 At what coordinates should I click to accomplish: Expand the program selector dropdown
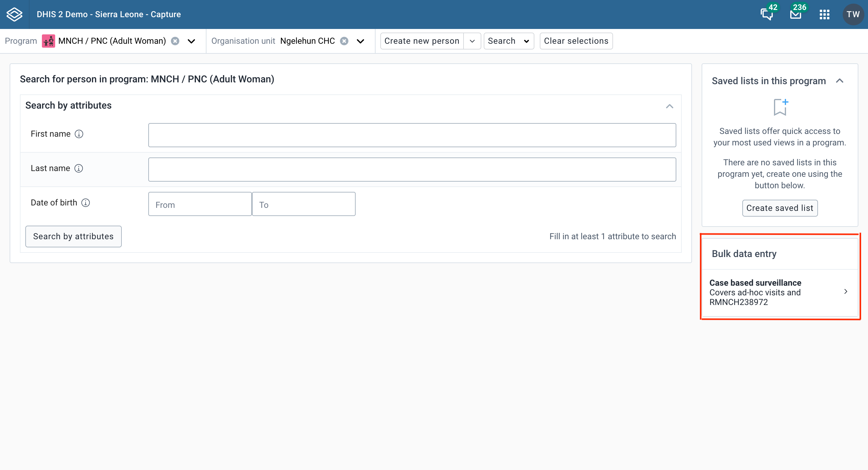tap(191, 41)
